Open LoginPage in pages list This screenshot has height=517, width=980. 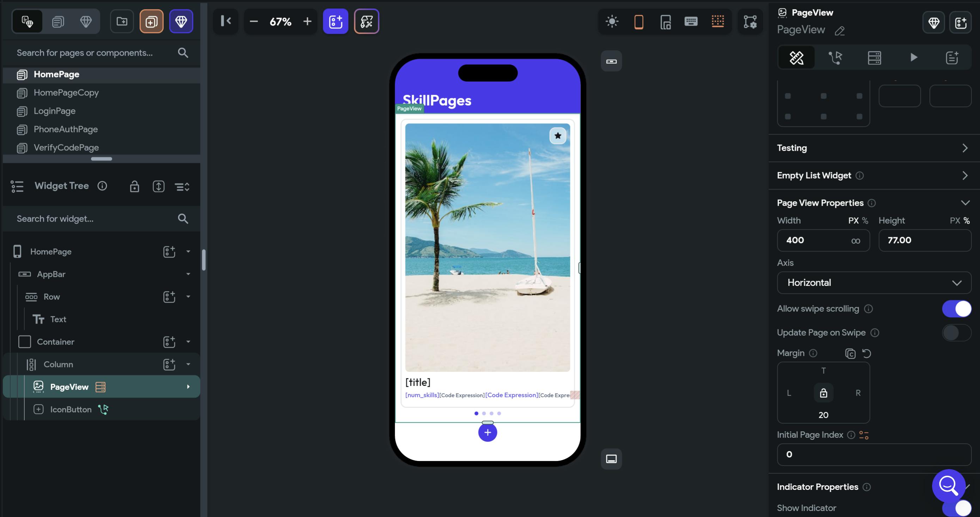click(x=55, y=111)
